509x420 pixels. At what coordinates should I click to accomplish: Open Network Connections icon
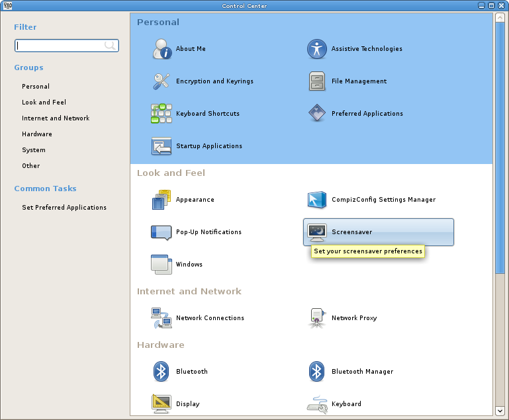point(162,318)
